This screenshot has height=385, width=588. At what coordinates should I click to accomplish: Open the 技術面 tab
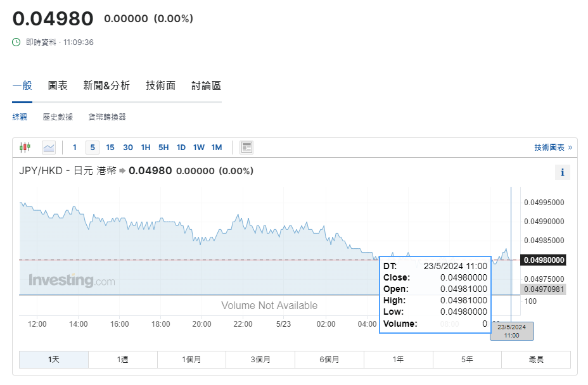click(160, 85)
